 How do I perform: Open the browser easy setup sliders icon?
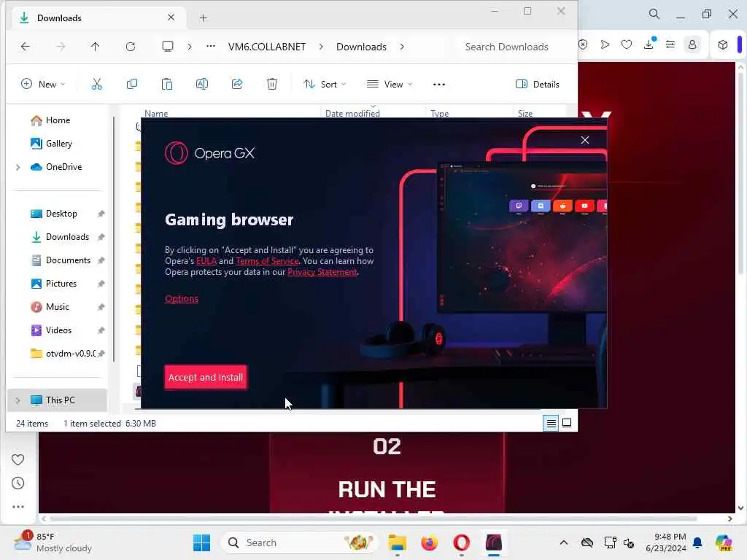pos(670,44)
